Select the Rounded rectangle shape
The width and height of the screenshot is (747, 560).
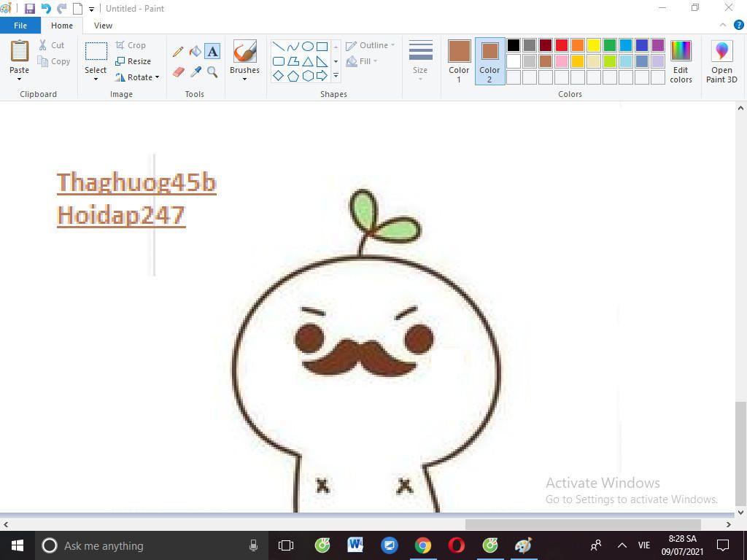[x=279, y=61]
